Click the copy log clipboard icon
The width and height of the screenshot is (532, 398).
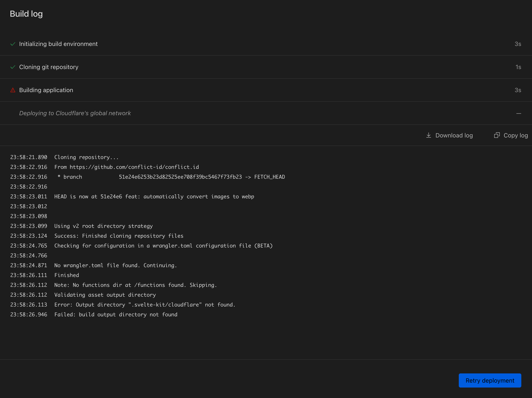pyautogui.click(x=497, y=135)
